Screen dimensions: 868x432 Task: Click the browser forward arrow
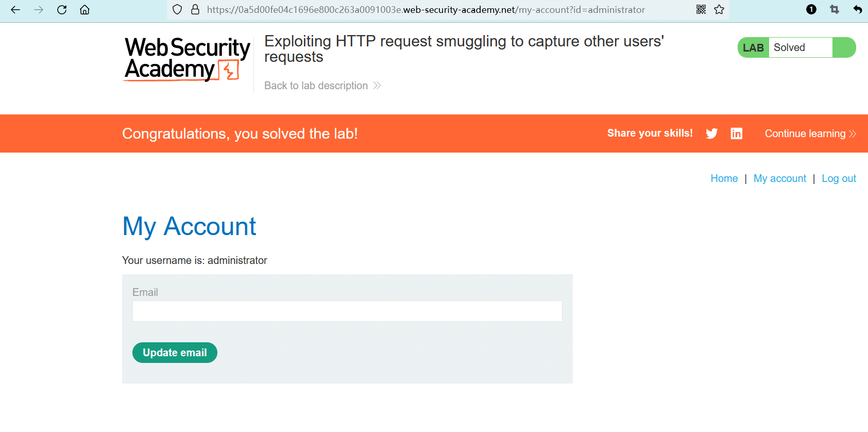(39, 10)
